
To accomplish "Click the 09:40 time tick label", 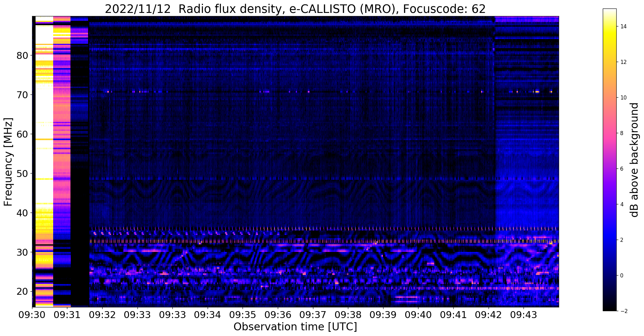I will pos(418,314).
